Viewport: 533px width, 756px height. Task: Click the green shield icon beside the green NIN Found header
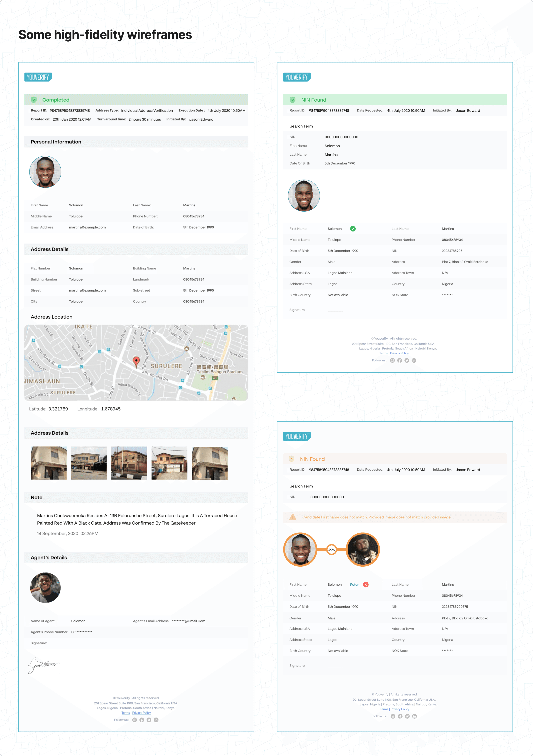[292, 100]
